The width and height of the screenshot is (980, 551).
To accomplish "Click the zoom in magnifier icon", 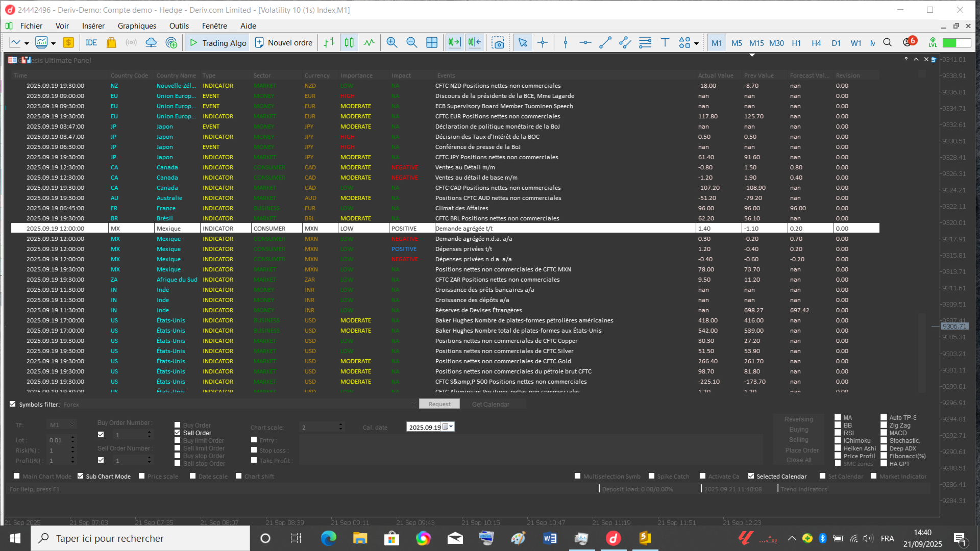I will coord(391,43).
